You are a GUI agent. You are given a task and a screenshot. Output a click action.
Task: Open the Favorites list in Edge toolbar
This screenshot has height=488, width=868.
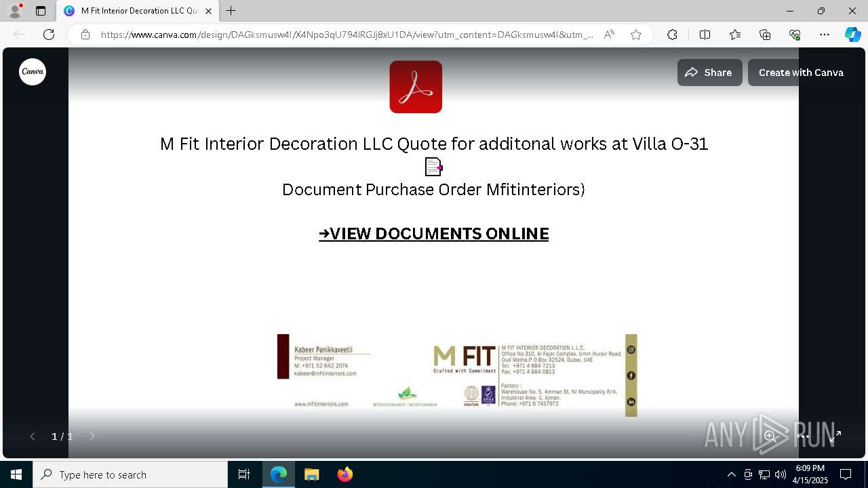(735, 35)
